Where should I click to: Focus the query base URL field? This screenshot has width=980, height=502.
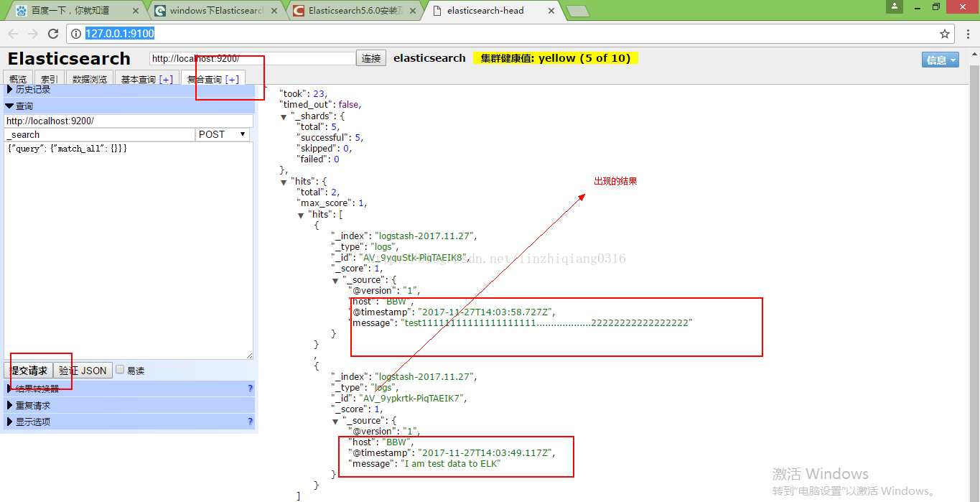(x=129, y=121)
